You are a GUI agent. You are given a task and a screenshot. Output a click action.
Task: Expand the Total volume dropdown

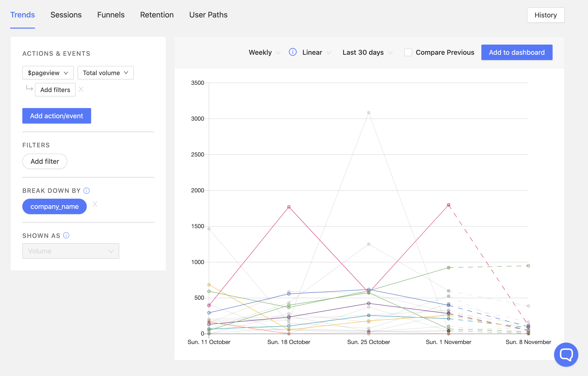(x=105, y=73)
